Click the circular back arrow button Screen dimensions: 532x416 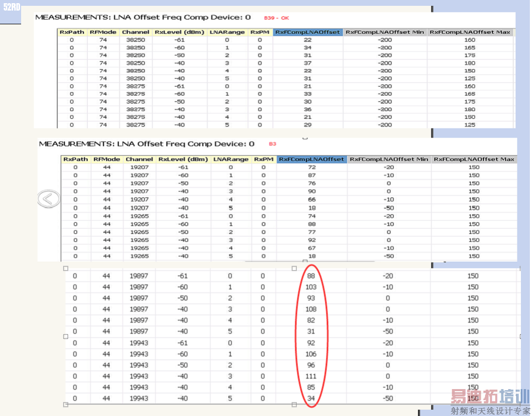tap(49, 198)
